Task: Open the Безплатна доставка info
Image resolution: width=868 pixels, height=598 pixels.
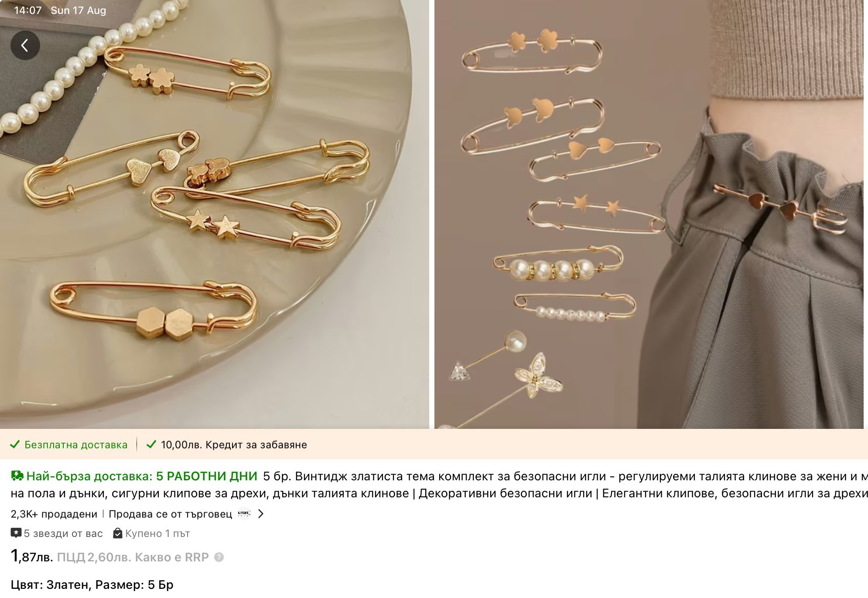Action: (76, 445)
